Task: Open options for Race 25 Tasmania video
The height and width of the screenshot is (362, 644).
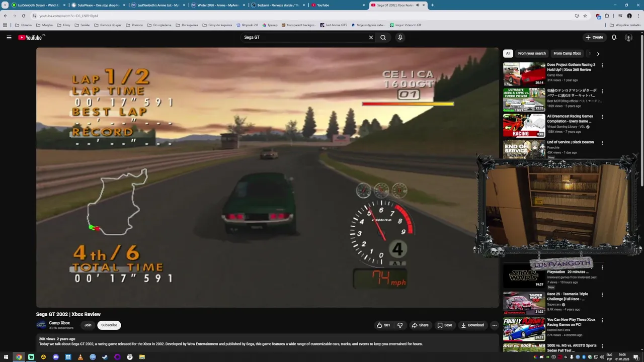Action: point(602,295)
